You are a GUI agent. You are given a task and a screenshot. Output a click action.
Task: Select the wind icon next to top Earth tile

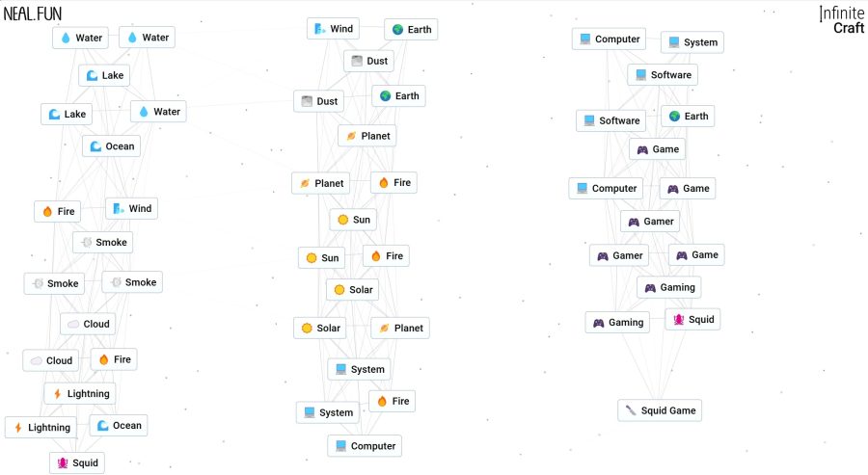click(319, 29)
